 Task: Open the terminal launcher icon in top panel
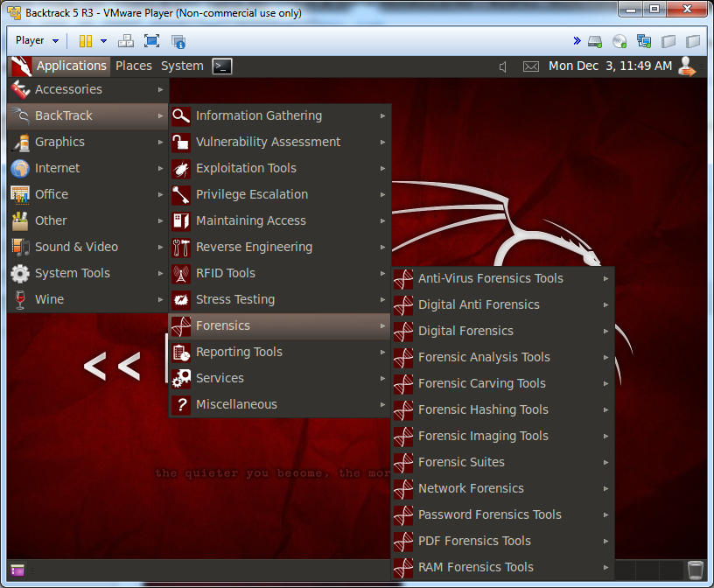(222, 66)
